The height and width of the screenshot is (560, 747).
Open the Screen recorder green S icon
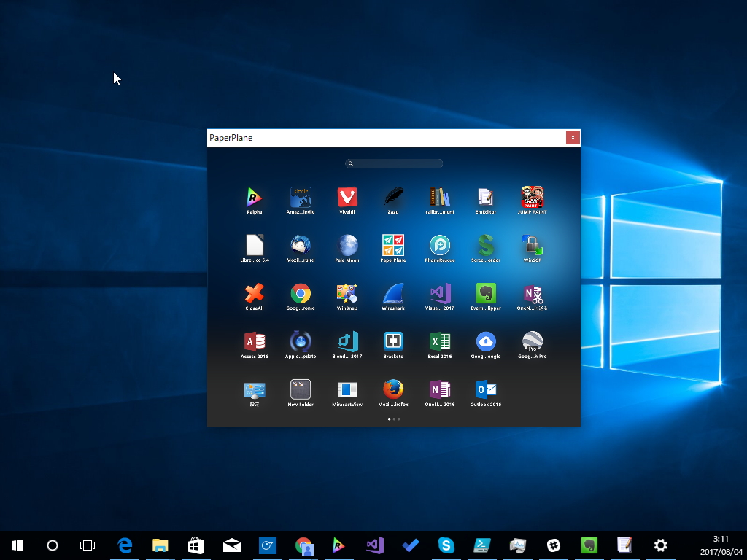point(486,245)
